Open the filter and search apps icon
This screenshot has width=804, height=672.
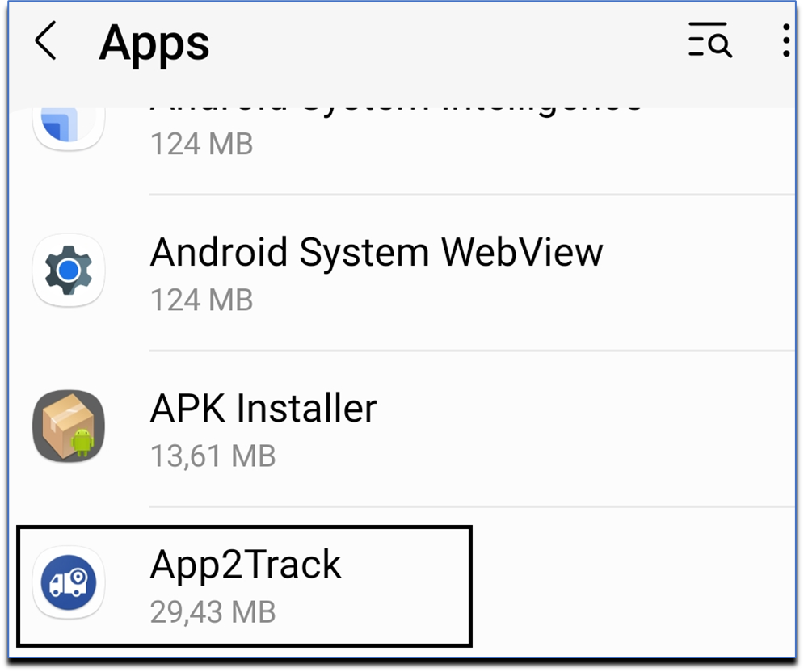[709, 40]
